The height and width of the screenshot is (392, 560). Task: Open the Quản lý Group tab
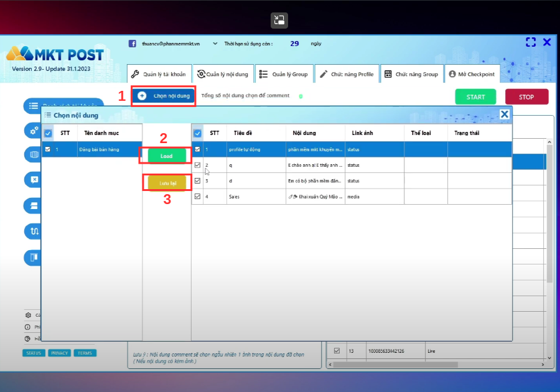[x=284, y=74]
